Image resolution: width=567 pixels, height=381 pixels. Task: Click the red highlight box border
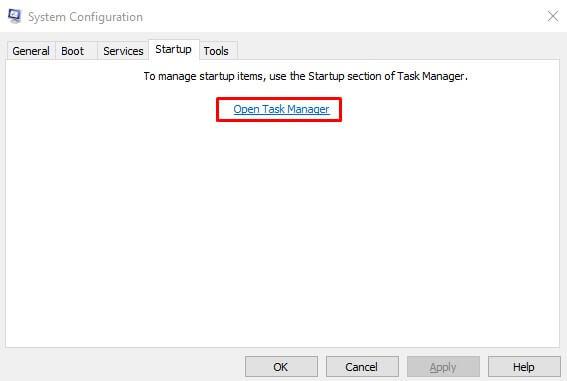pos(279,99)
